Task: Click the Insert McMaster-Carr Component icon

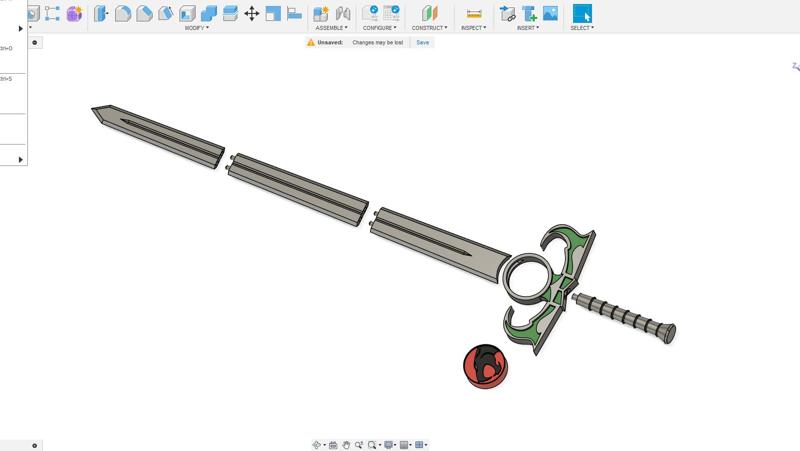Action: (x=529, y=14)
